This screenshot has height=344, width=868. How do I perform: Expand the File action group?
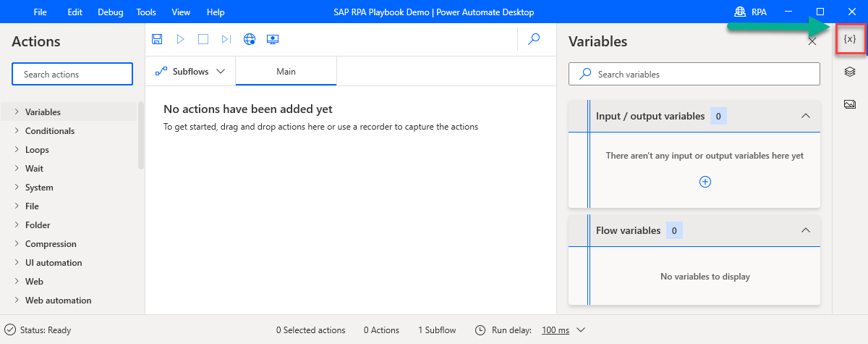[x=17, y=206]
